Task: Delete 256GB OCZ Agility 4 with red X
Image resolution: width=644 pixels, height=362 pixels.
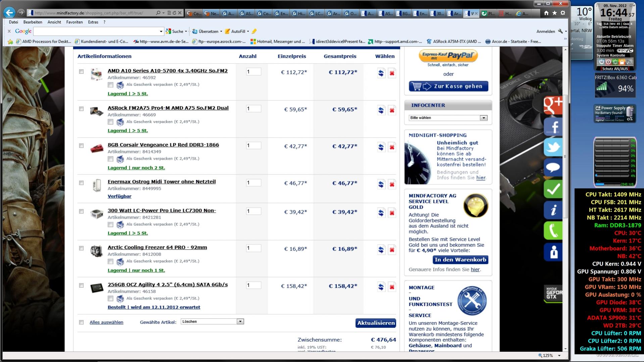Action: tap(392, 287)
